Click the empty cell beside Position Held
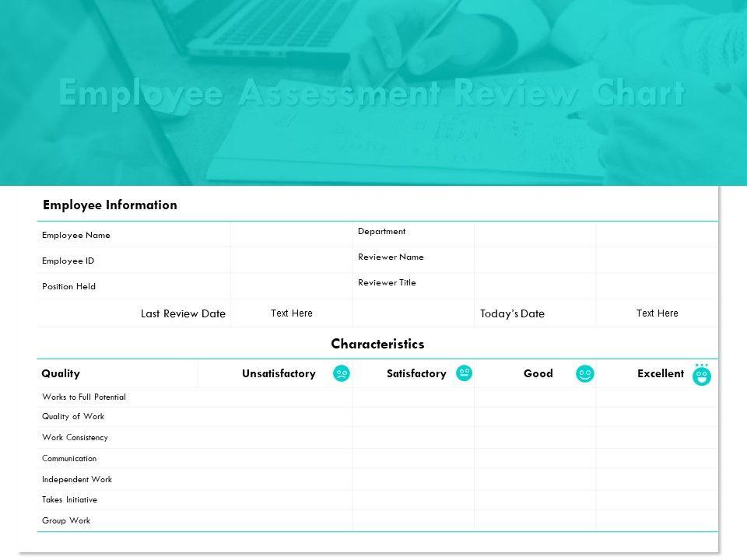This screenshot has height=560, width=747. [x=291, y=286]
